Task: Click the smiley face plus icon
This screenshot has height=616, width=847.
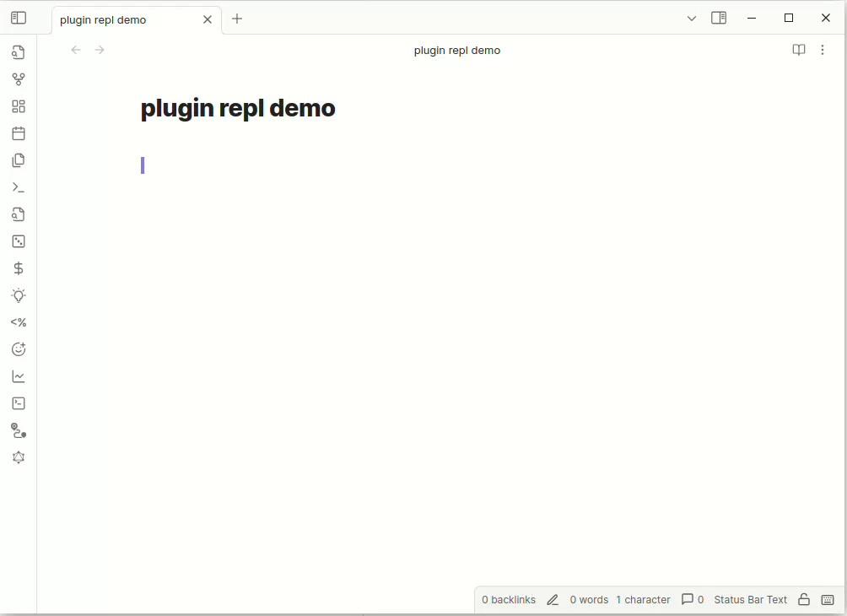Action: (x=19, y=349)
